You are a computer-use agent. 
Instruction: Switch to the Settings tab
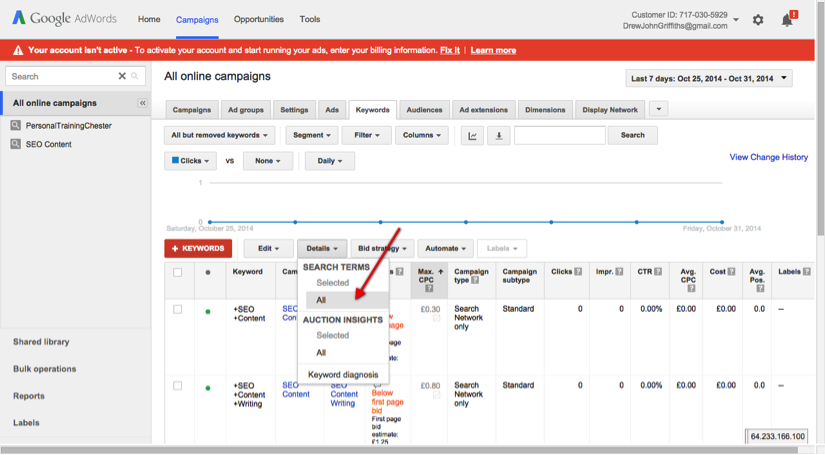coord(294,110)
